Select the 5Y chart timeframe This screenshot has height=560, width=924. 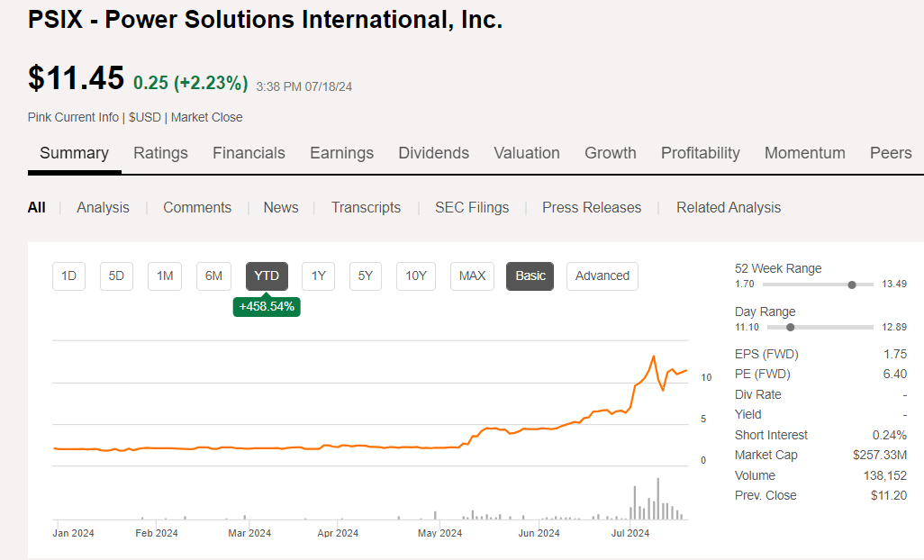pos(365,276)
